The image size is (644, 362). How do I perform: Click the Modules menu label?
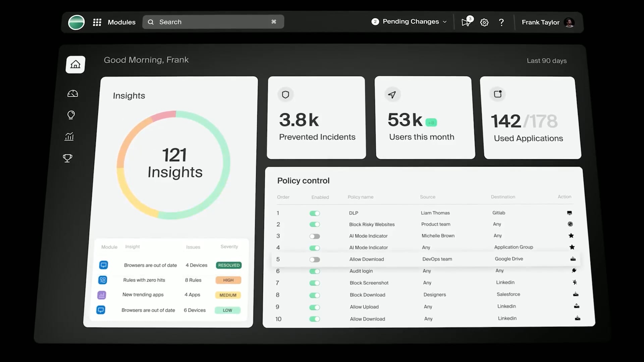pos(121,22)
